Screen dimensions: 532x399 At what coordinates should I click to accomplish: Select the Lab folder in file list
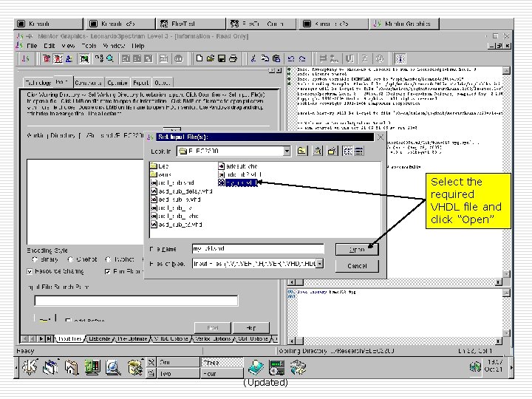pos(160,166)
